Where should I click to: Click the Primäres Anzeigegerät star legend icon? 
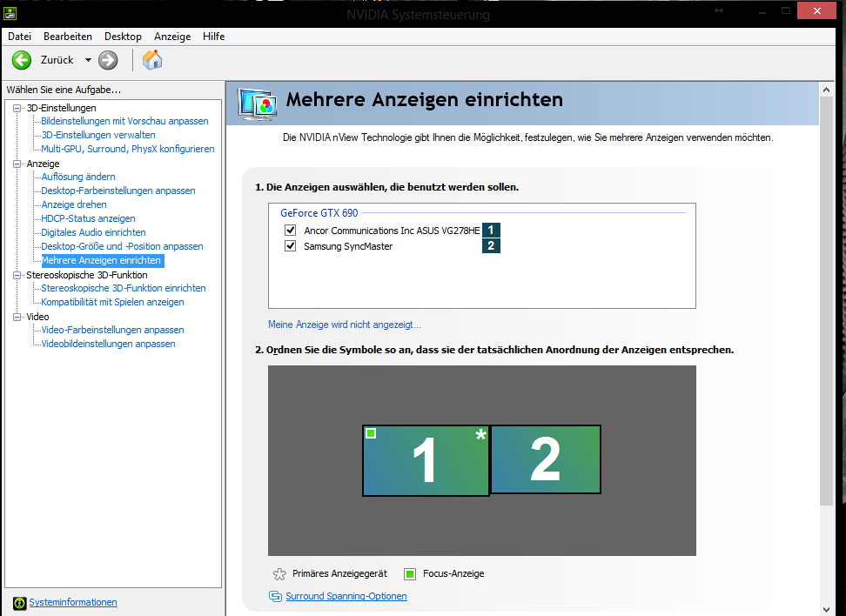[279, 574]
